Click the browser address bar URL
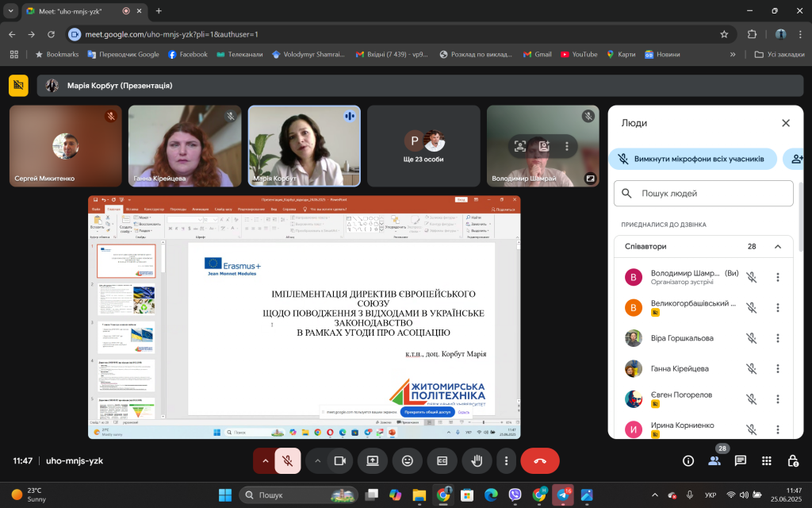812x508 pixels. click(x=171, y=34)
